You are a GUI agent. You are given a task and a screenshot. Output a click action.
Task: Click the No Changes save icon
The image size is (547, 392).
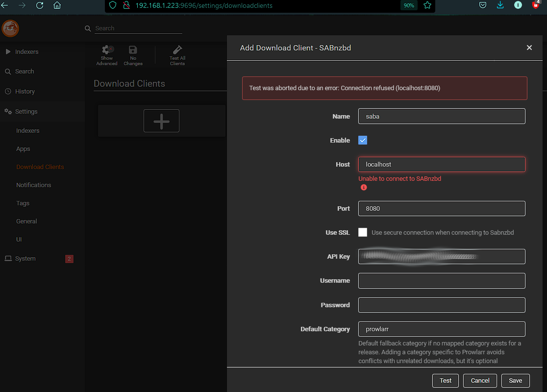click(133, 50)
